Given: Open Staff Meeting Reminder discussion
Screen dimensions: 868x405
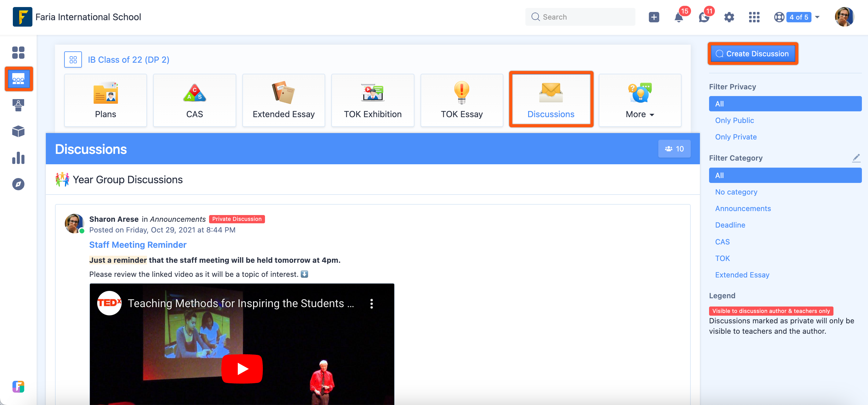Looking at the screenshot, I should coord(138,245).
